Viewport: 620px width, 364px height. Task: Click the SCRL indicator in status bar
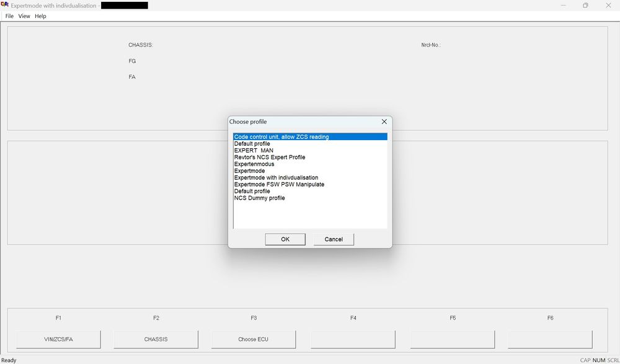pos(613,360)
